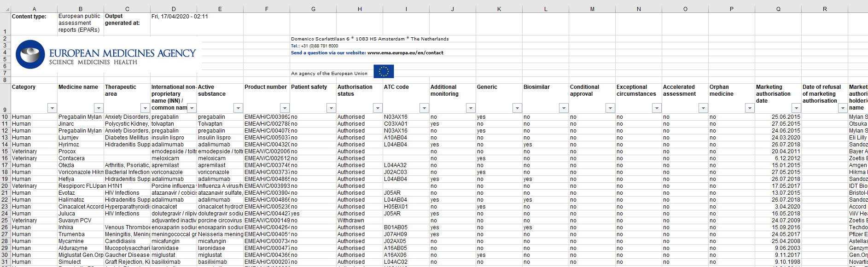Select 'Veterinary' category cell for Contacera
The height and width of the screenshot is (267, 868).
pyautogui.click(x=34, y=158)
